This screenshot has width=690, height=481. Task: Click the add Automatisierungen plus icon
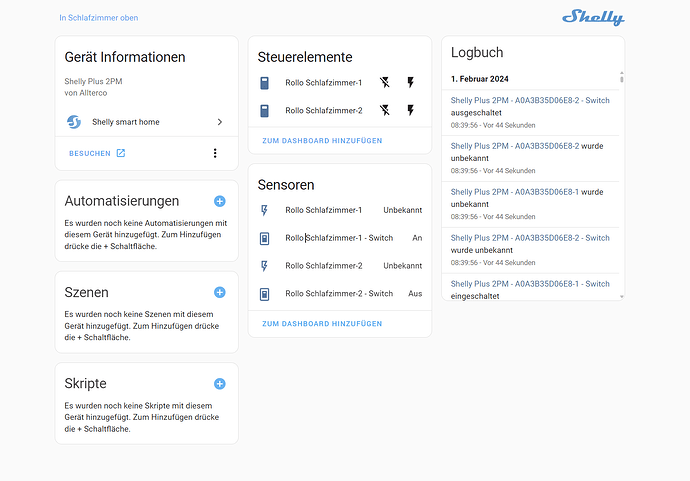(x=220, y=201)
